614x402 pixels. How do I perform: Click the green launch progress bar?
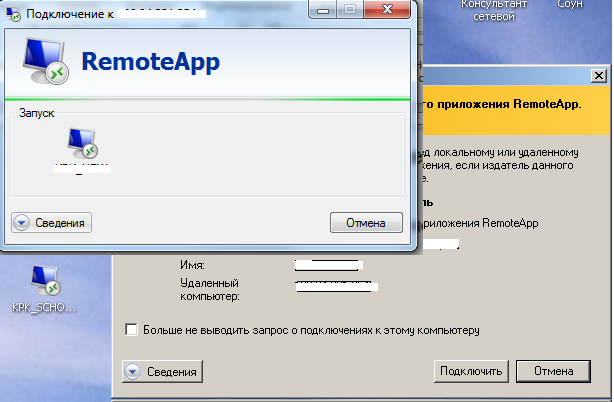(x=208, y=99)
